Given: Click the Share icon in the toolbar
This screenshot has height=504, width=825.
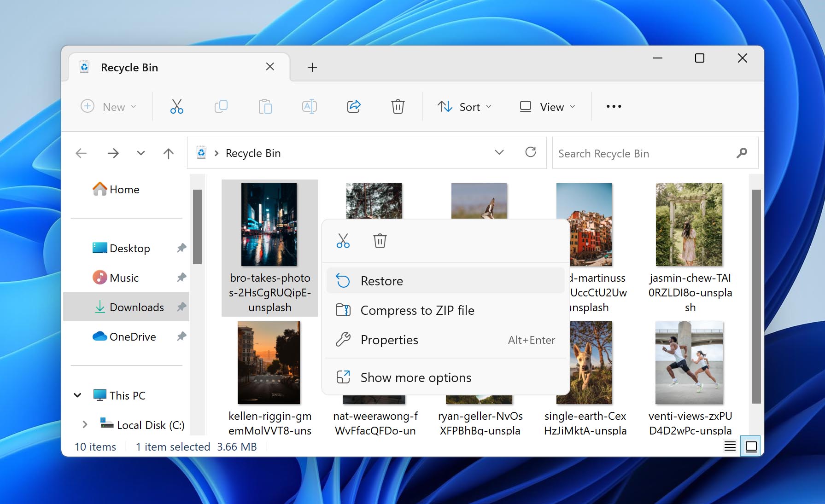Looking at the screenshot, I should pos(353,107).
